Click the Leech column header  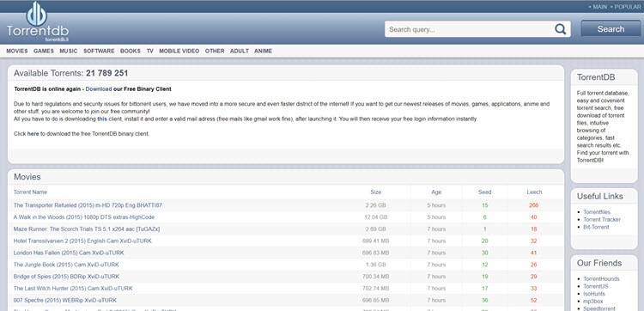pos(534,192)
